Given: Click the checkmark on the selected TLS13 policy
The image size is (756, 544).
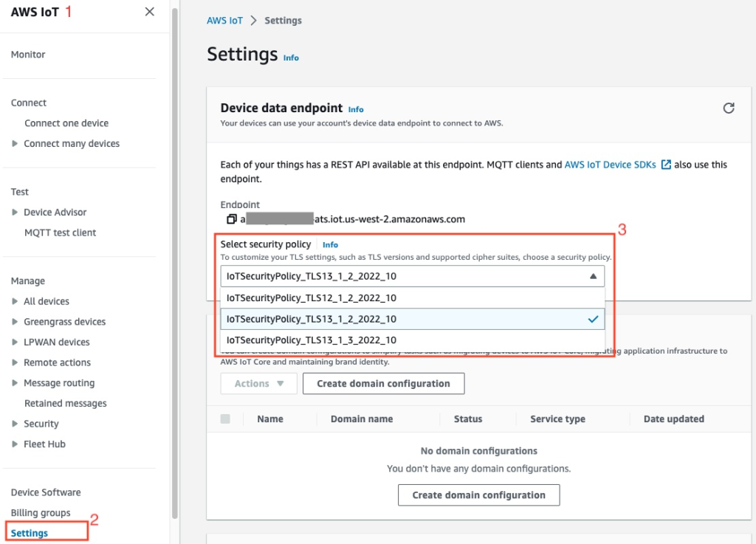Looking at the screenshot, I should [x=592, y=320].
